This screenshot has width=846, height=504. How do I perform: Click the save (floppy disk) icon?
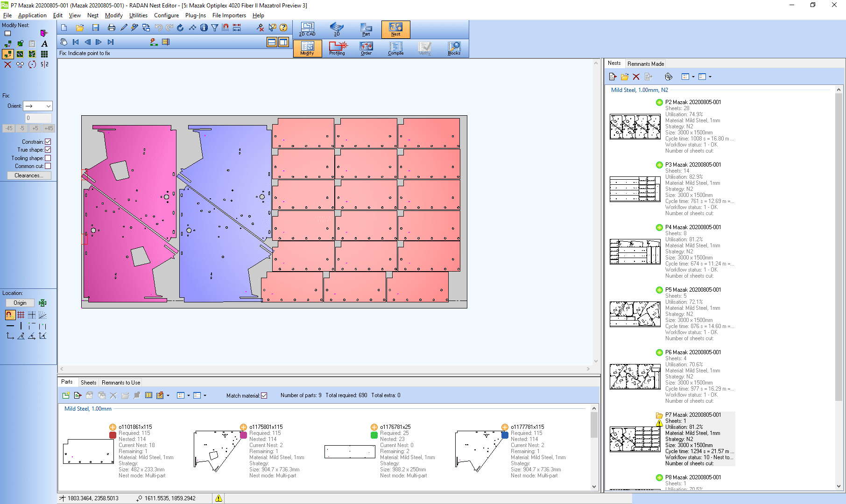(96, 28)
